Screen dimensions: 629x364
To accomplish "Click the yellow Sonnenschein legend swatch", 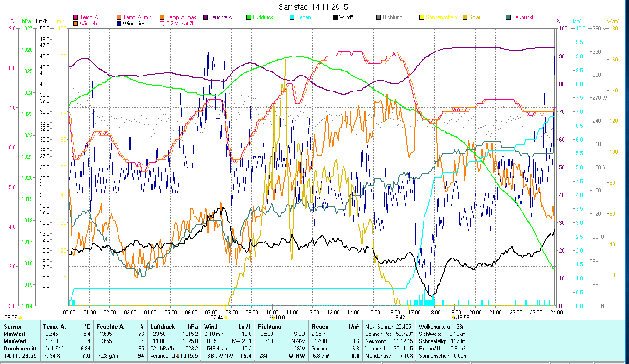I will (x=422, y=18).
